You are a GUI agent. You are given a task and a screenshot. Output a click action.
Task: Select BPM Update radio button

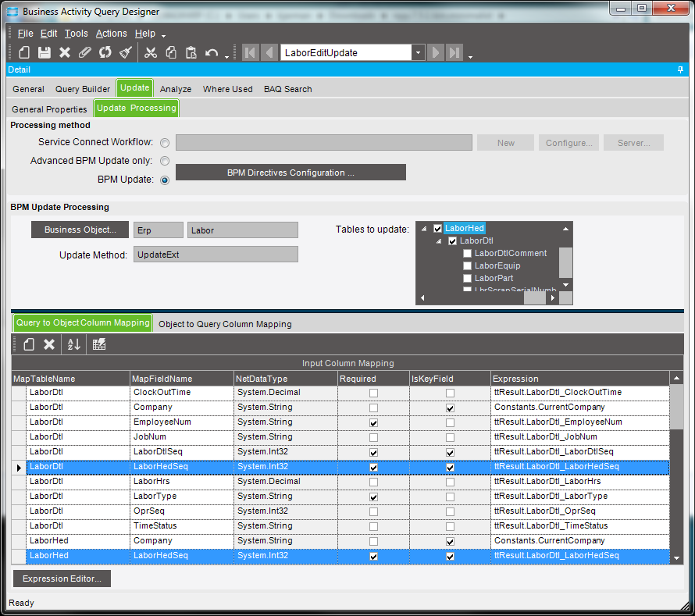point(165,180)
